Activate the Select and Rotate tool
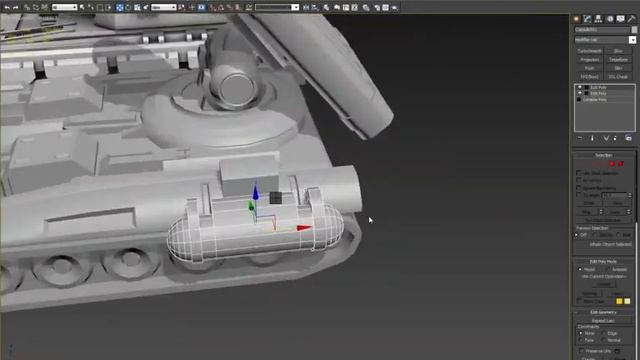The image size is (640, 360). (128, 7)
